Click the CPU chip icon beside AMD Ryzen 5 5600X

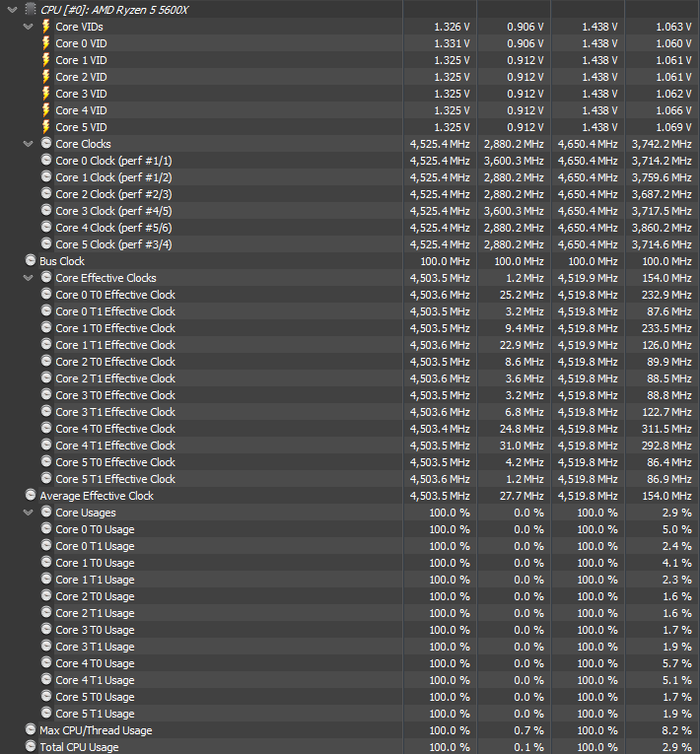[x=31, y=9]
